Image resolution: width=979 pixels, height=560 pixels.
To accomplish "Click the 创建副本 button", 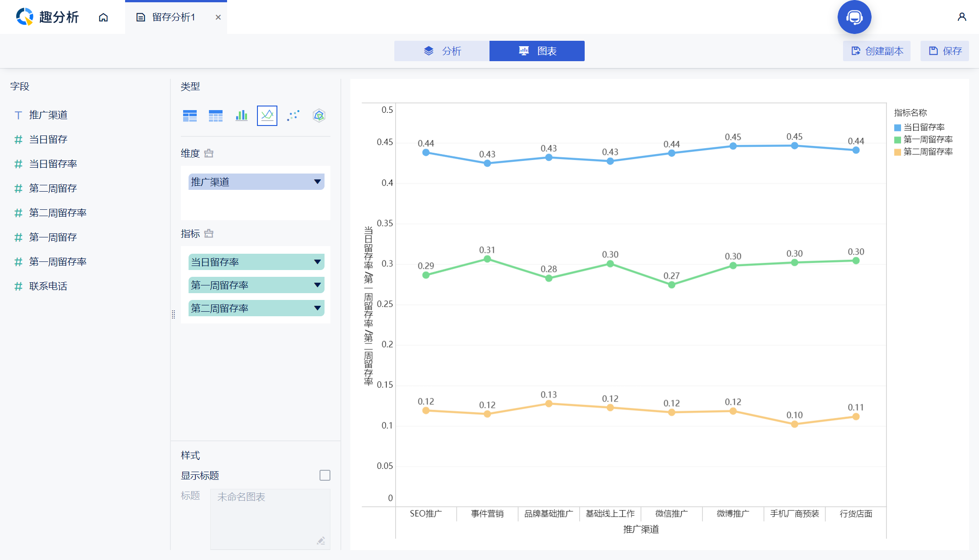I will click(877, 51).
